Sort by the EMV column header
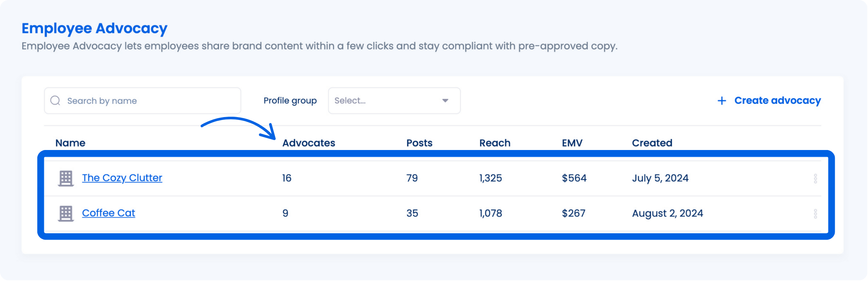Image resolution: width=868 pixels, height=281 pixels. [x=572, y=143]
